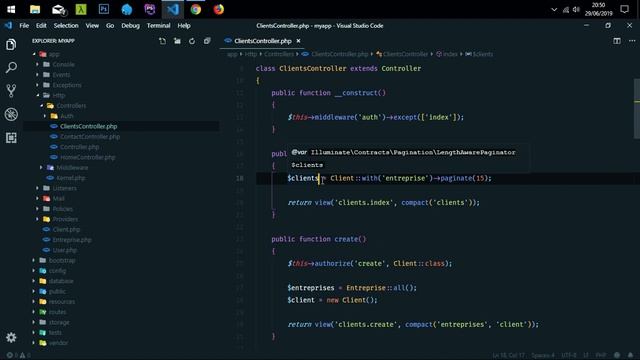This screenshot has width=640, height=360.
Task: Create a new file in Explorer
Action: (162, 41)
